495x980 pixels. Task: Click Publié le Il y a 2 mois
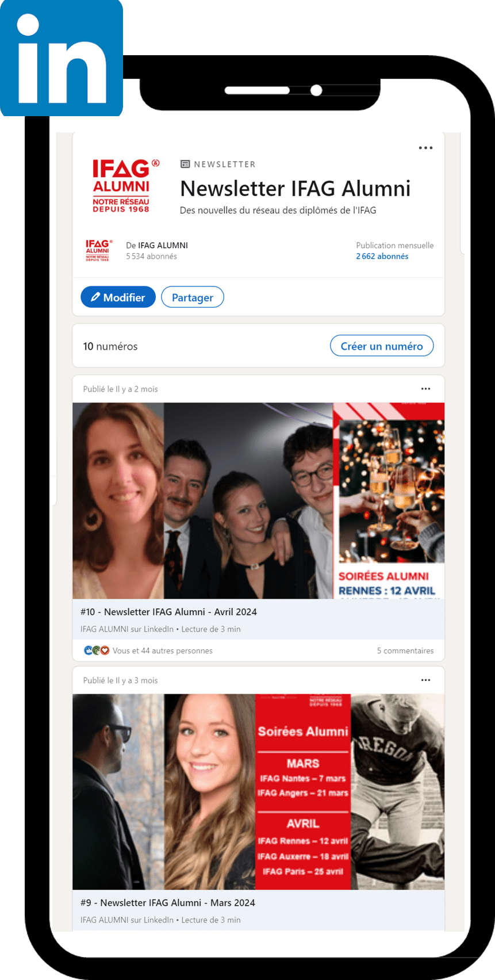120,389
